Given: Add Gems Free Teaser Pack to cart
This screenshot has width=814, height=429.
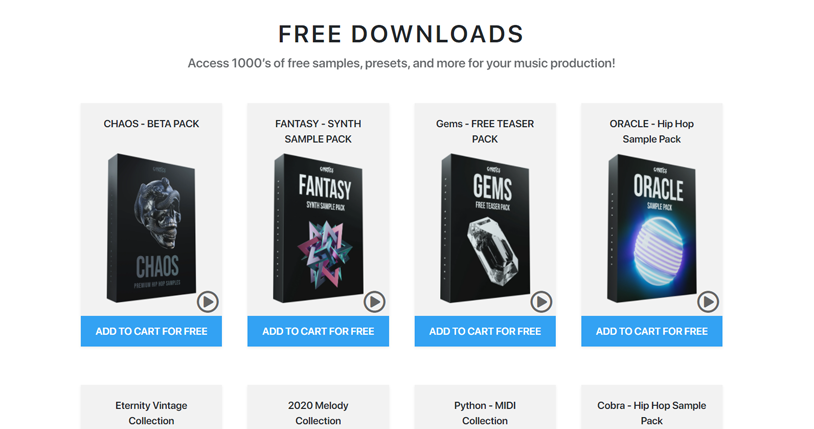Looking at the screenshot, I should point(485,331).
